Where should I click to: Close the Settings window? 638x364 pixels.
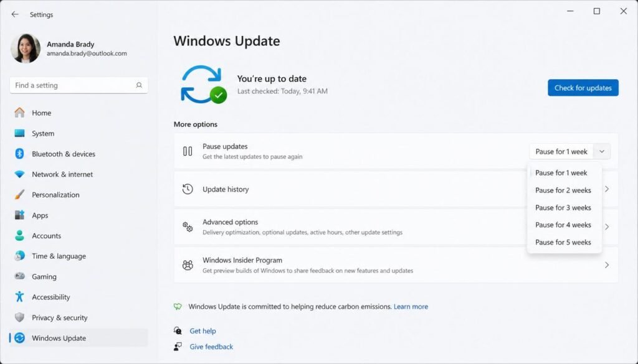pos(623,11)
